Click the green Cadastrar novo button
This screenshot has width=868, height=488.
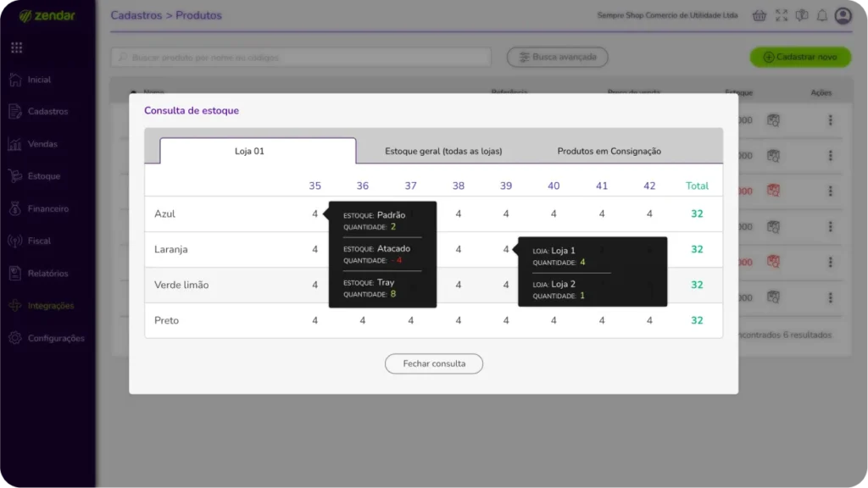(x=799, y=57)
